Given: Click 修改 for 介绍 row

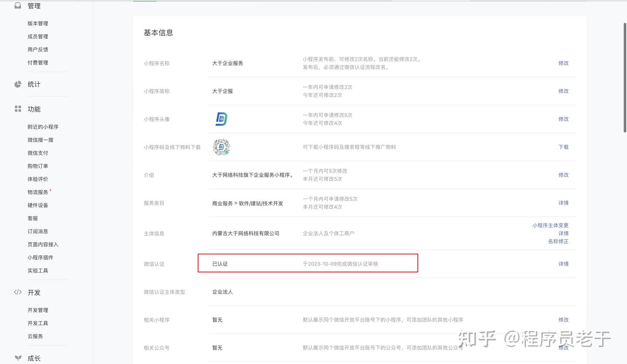Looking at the screenshot, I should [563, 175].
